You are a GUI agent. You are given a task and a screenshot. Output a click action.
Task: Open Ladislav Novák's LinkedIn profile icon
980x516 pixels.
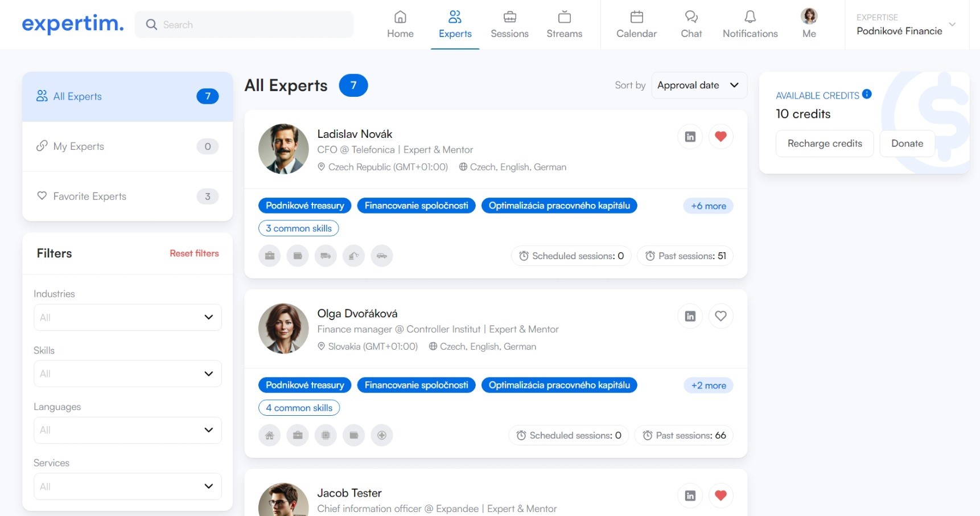click(x=690, y=137)
